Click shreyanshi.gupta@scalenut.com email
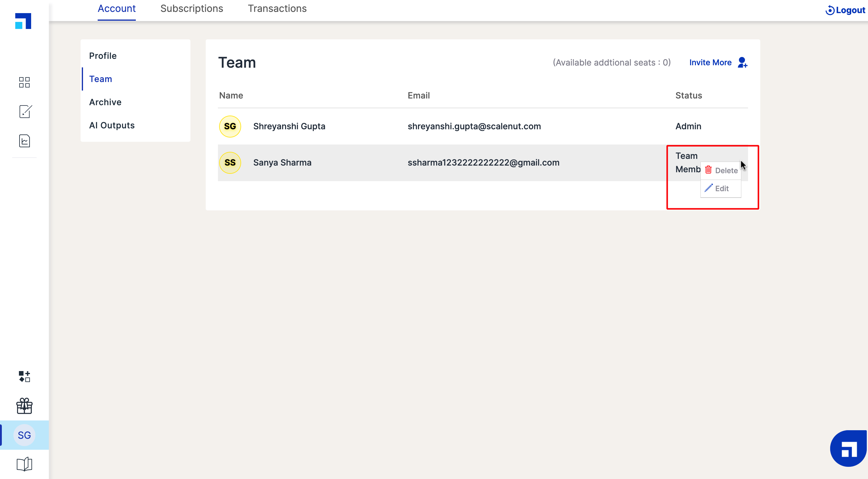 [x=474, y=126]
